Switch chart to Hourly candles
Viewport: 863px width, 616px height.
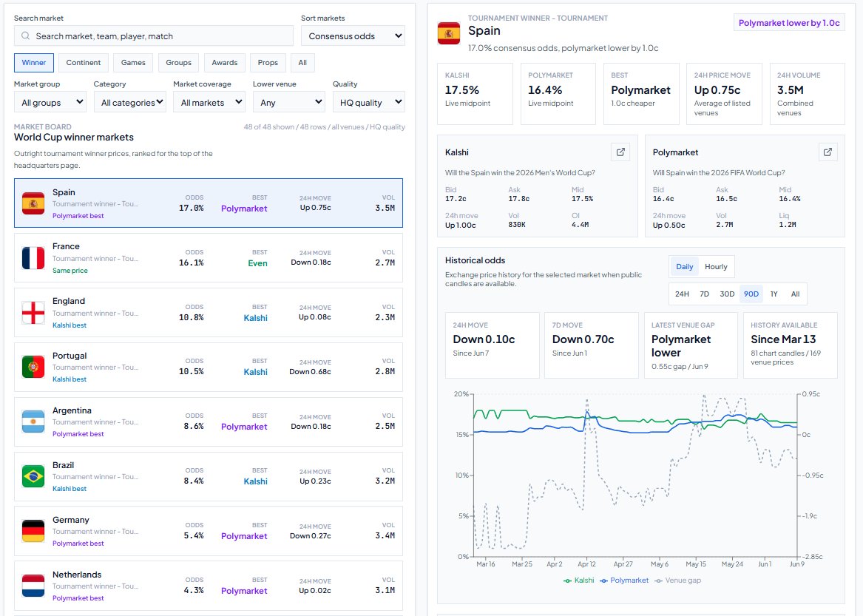click(x=716, y=266)
